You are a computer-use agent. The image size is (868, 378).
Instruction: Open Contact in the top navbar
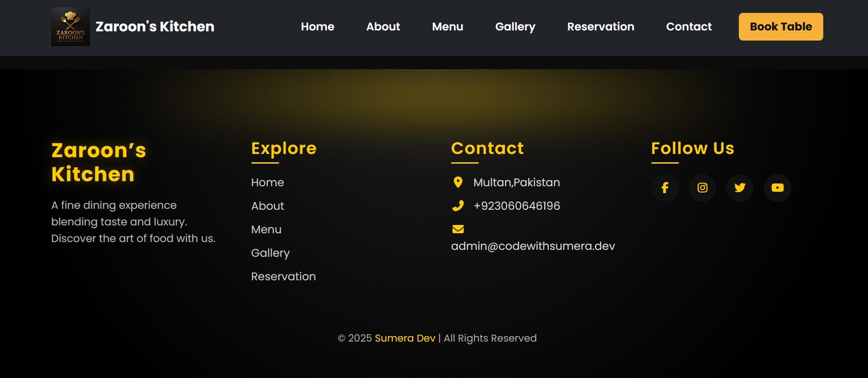[689, 27]
